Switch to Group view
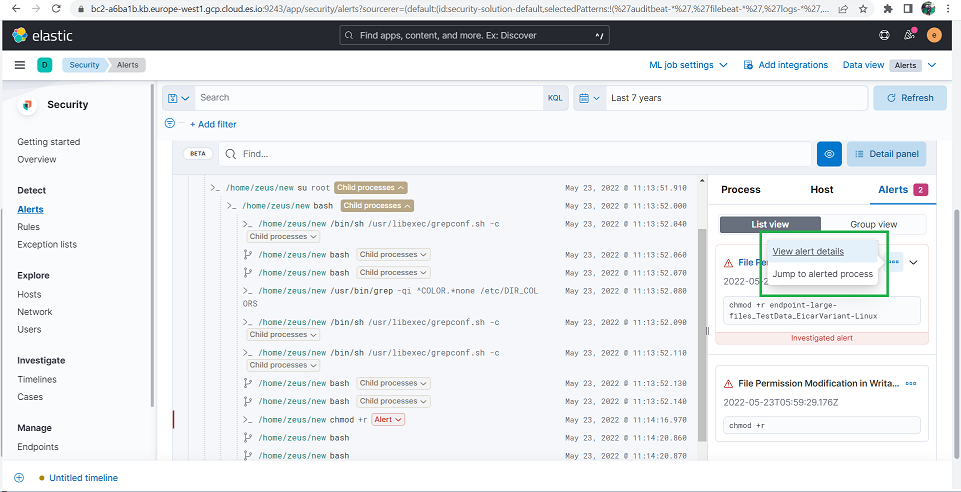Screen dimensions: 961x492 coord(873,224)
